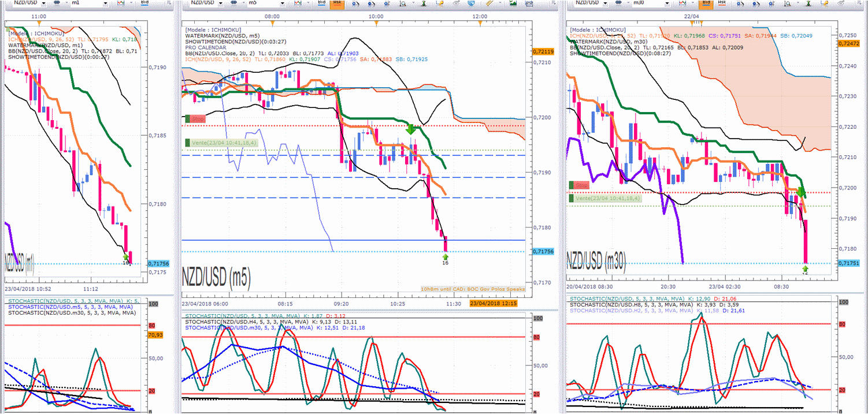Select the WATERMARK(NZD/USD, m30) indicator label
The image size is (868, 414).
609,42
